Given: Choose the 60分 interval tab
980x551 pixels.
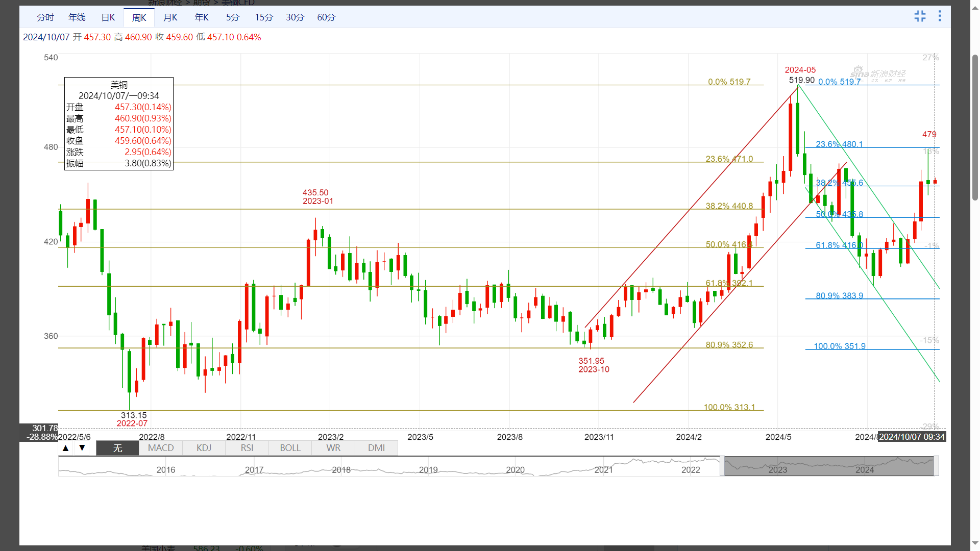Looking at the screenshot, I should coord(326,17).
